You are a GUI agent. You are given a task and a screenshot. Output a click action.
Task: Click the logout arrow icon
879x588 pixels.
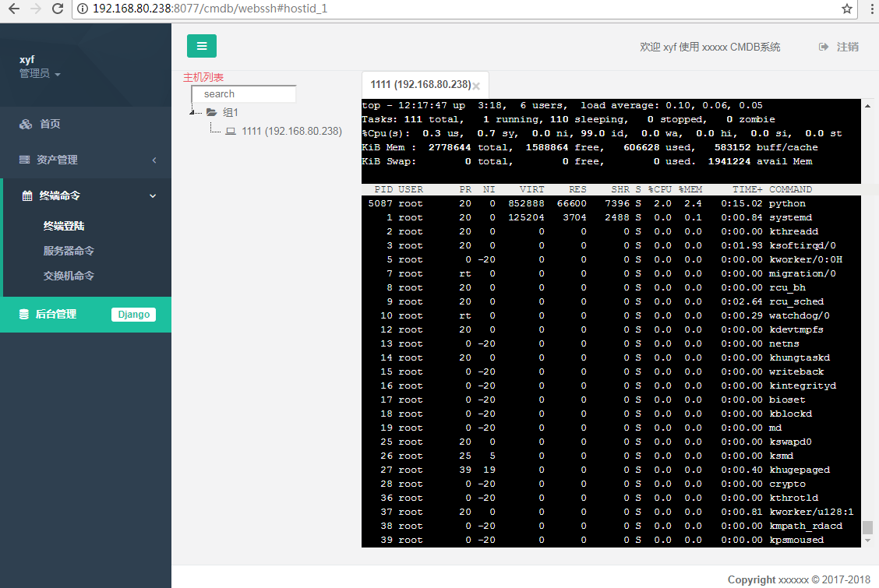824,47
